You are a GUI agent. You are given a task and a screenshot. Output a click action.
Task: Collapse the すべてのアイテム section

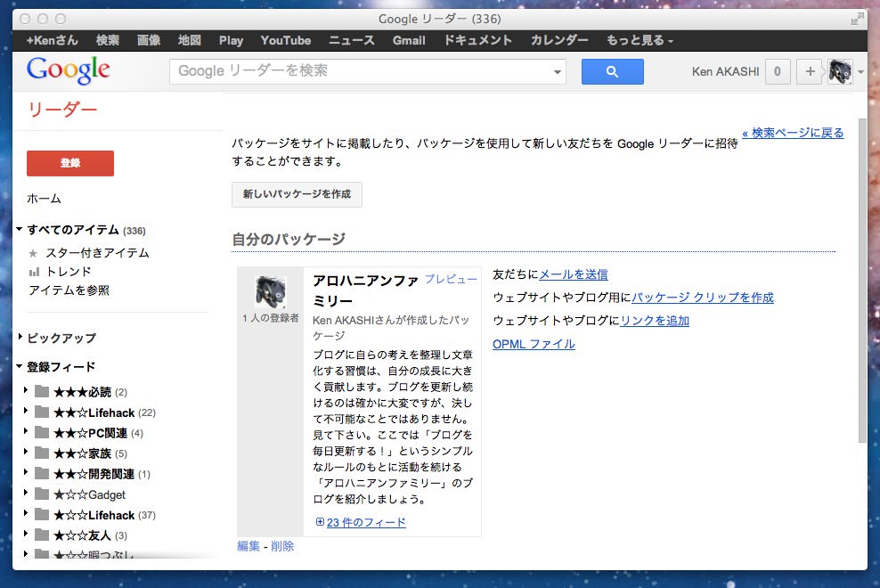tap(19, 229)
